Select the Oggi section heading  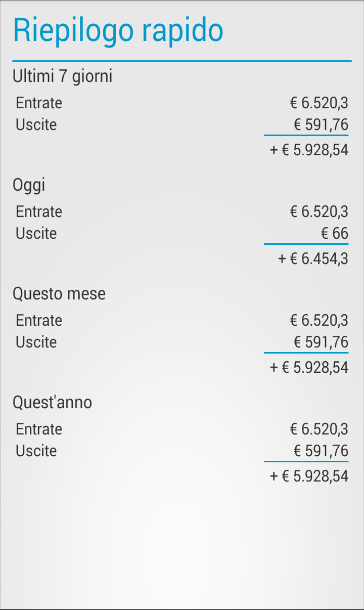29,185
